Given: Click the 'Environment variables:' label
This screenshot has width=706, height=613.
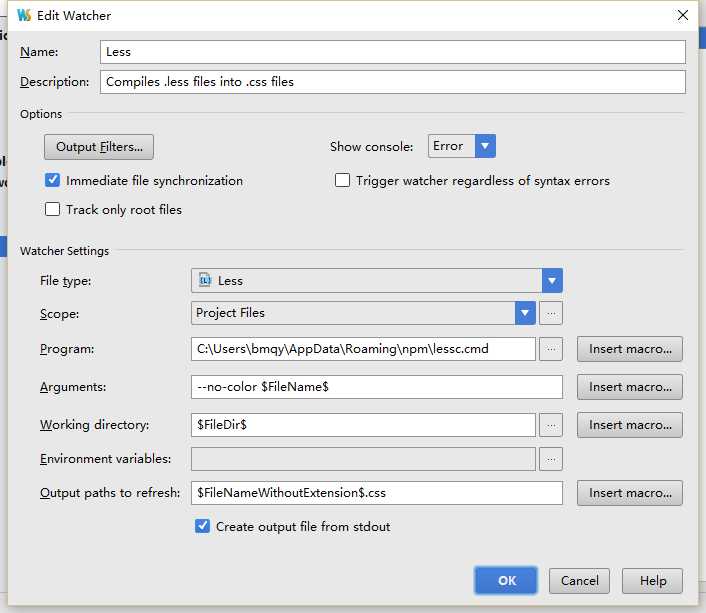Looking at the screenshot, I should coord(105,459).
